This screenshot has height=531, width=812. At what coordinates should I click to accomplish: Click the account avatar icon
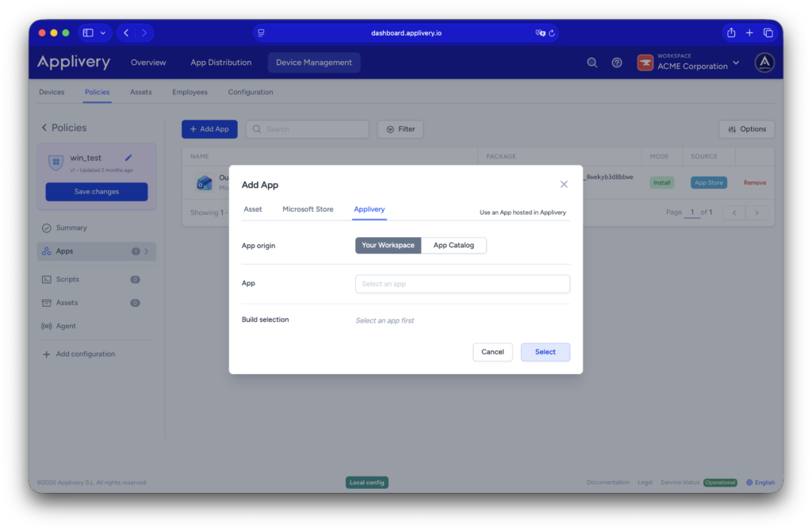[x=764, y=63]
